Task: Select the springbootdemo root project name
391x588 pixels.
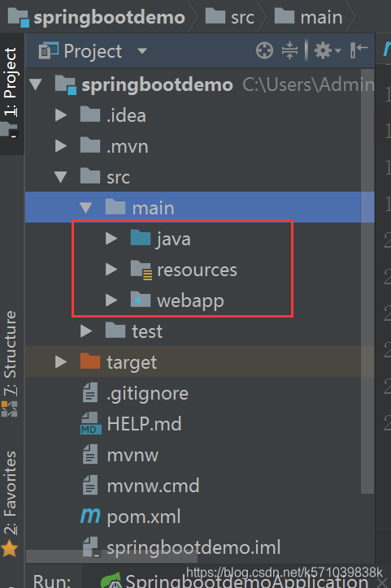Action: tap(157, 85)
